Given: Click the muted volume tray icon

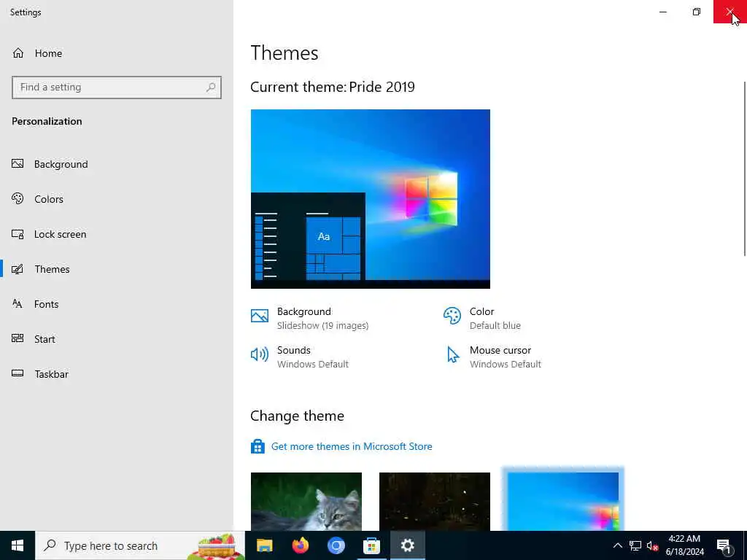Looking at the screenshot, I should [652, 545].
